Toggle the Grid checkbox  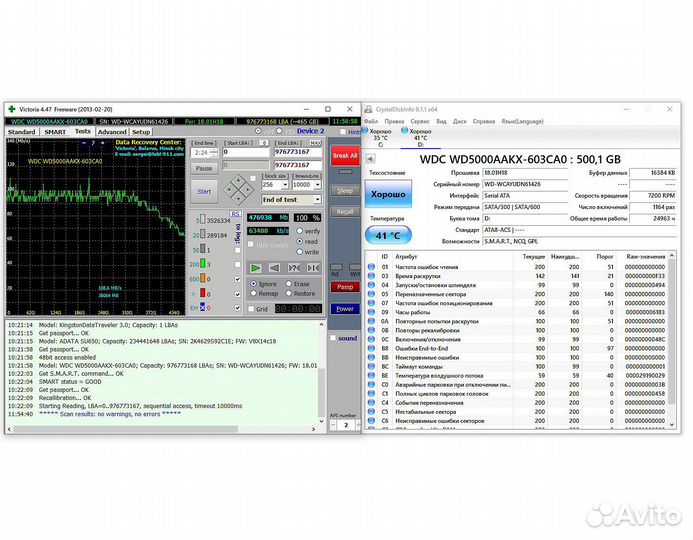tap(251, 309)
